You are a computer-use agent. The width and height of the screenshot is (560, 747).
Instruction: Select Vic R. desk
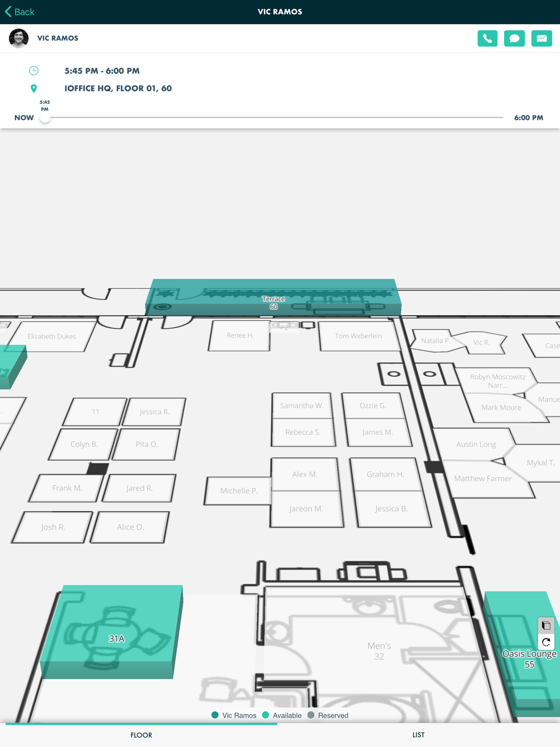coord(481,342)
